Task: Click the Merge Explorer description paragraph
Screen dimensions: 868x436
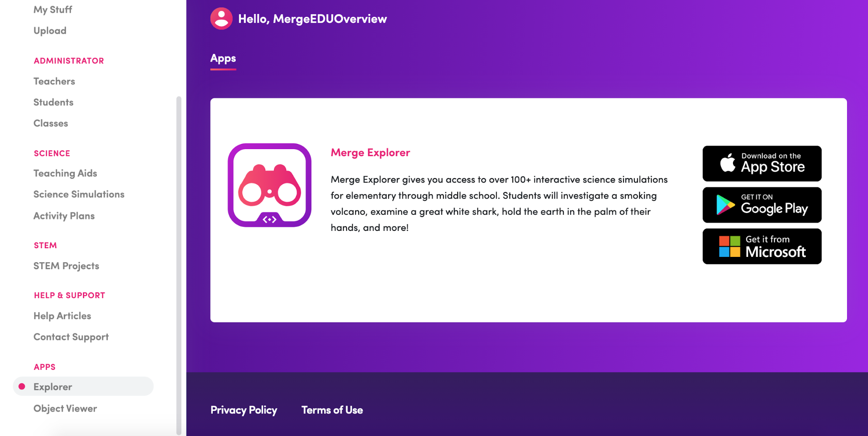Action: point(499,203)
